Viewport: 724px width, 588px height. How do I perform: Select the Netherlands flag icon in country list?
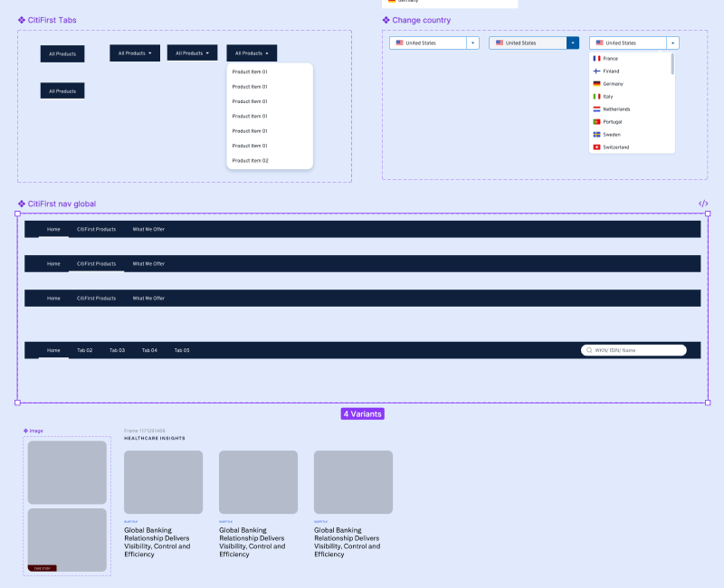[x=596, y=109]
